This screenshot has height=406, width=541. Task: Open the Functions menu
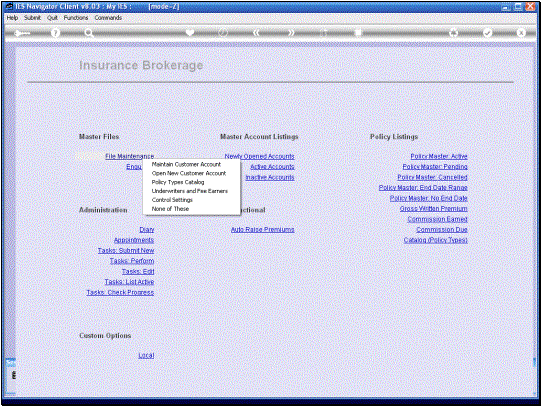76,18
